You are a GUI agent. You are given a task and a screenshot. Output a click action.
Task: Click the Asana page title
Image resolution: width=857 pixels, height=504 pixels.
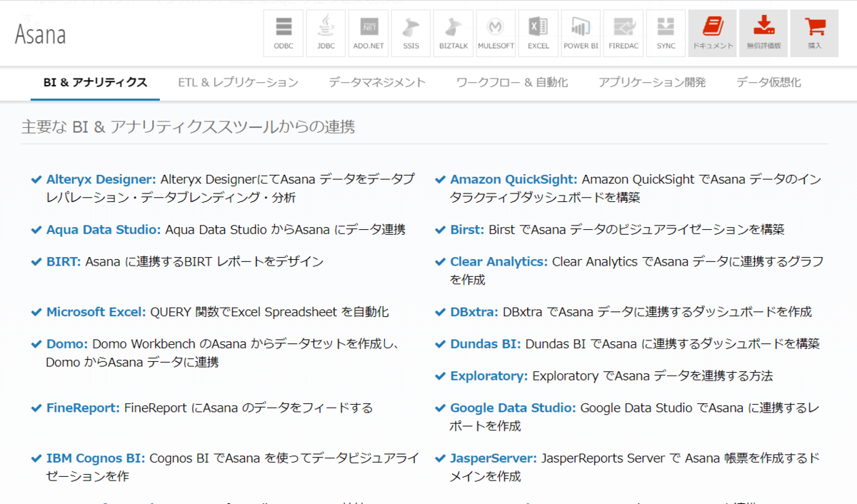point(41,34)
